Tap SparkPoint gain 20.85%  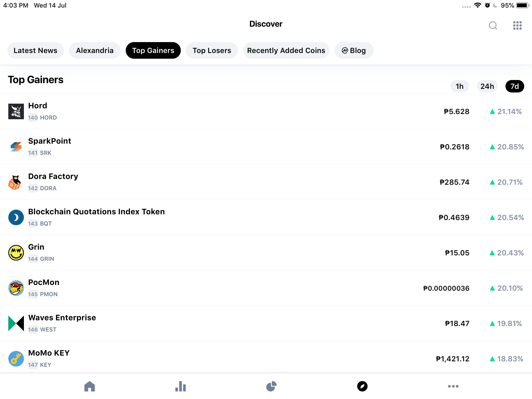click(x=507, y=147)
